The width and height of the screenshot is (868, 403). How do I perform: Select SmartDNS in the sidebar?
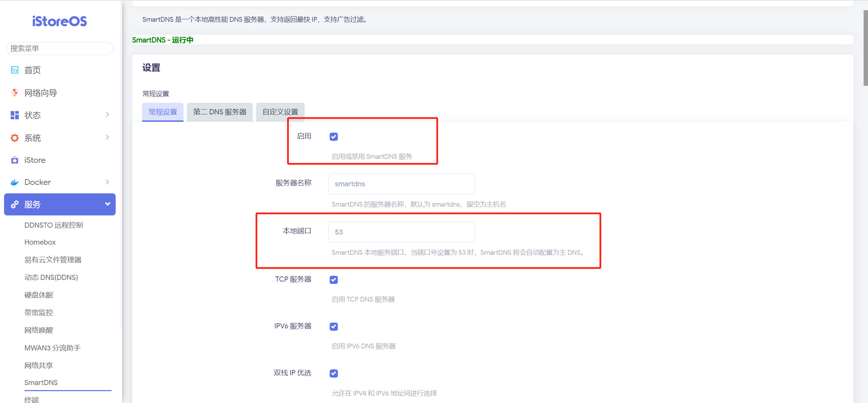41,383
